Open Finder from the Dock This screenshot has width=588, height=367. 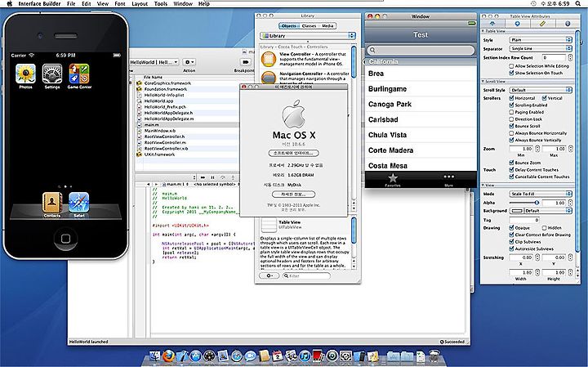click(x=154, y=356)
